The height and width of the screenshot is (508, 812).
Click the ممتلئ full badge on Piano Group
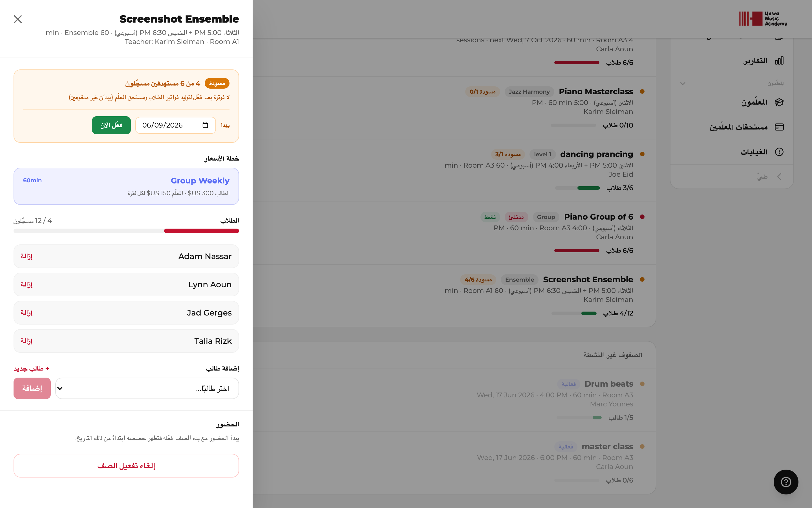point(516,217)
